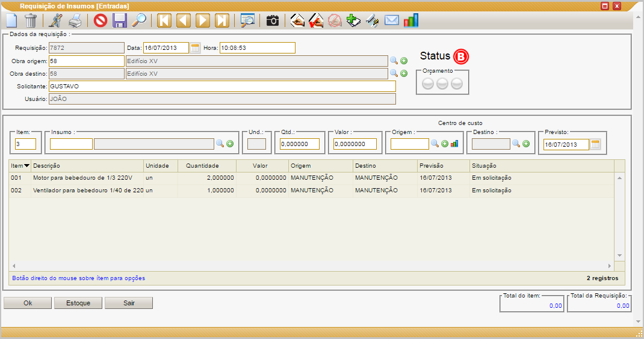The image size is (644, 339).
Task: Search for Obra origem with magnifier
Action: 394,61
